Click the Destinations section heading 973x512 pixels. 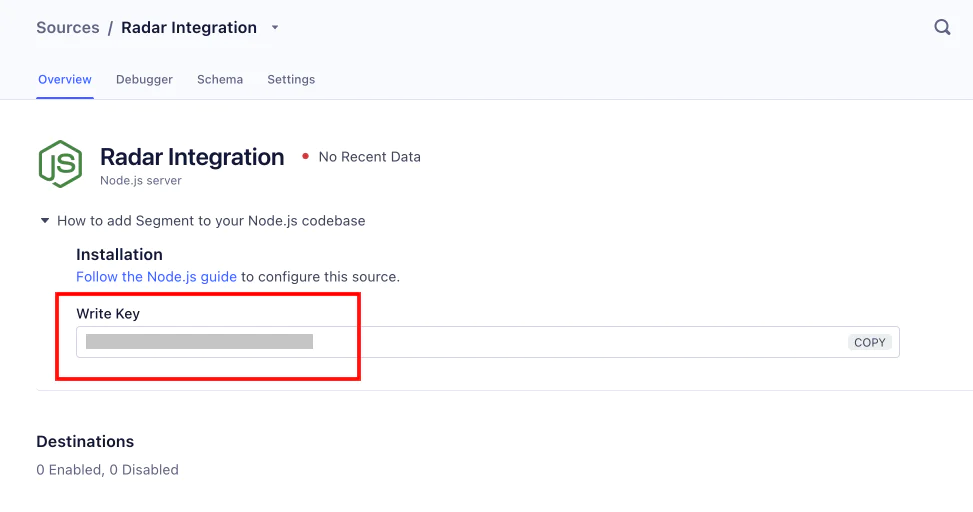pos(85,441)
